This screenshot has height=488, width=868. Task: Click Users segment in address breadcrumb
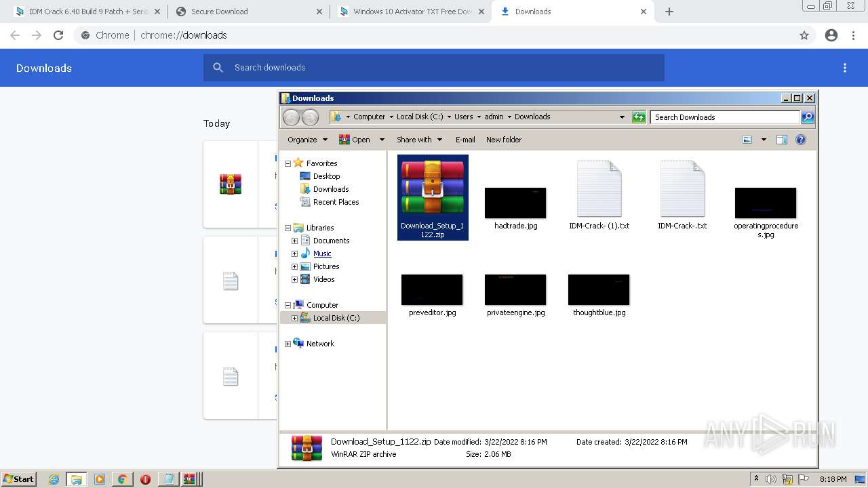pyautogui.click(x=464, y=117)
